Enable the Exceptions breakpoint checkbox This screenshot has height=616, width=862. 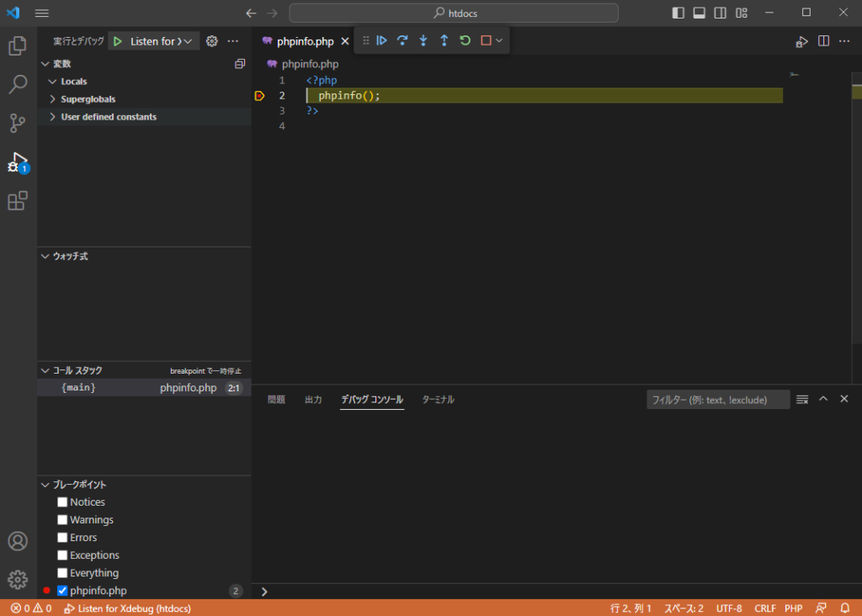click(62, 555)
